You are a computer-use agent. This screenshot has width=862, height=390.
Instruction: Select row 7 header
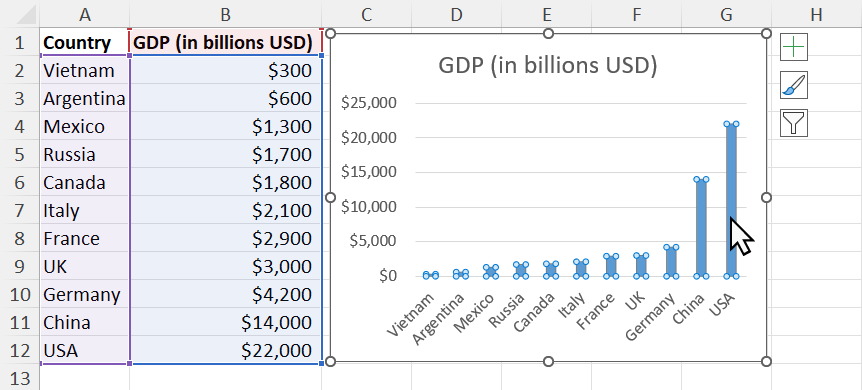(x=20, y=210)
